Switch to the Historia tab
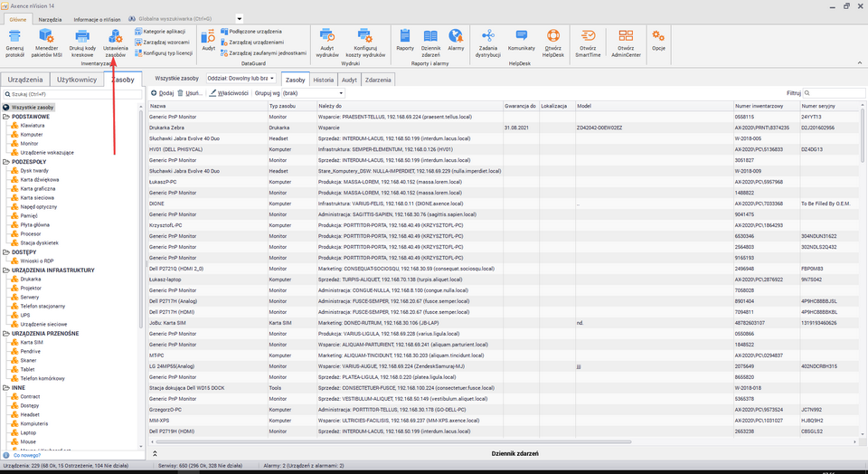Screen dimensions: 868x474 [x=323, y=80]
